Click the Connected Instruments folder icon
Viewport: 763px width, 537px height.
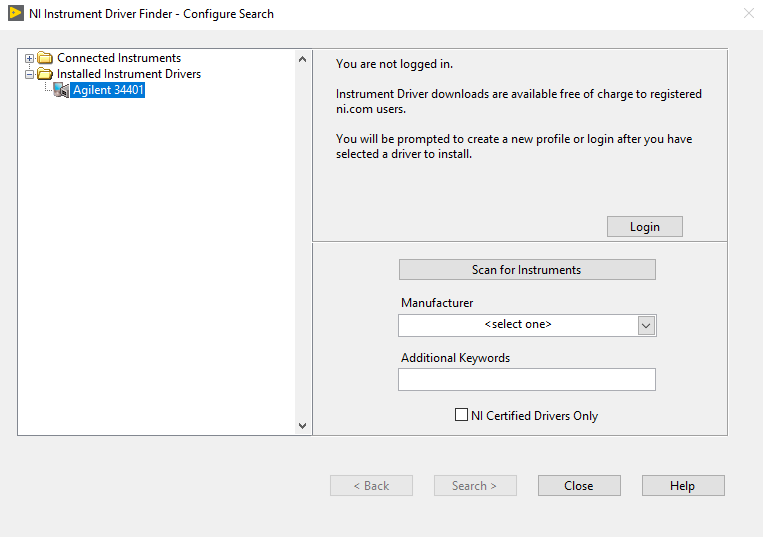click(45, 58)
